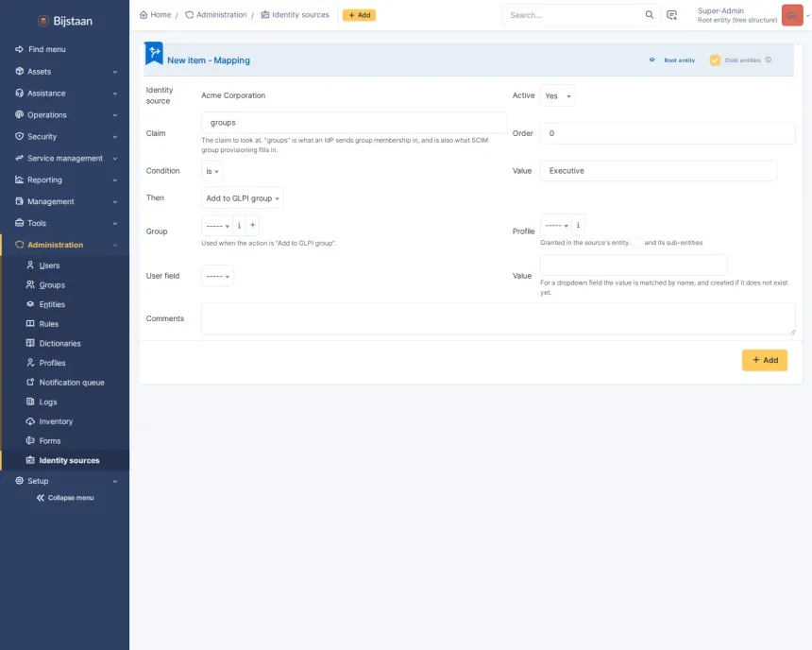
Task: Click the Group info icon
Action: pos(239,226)
